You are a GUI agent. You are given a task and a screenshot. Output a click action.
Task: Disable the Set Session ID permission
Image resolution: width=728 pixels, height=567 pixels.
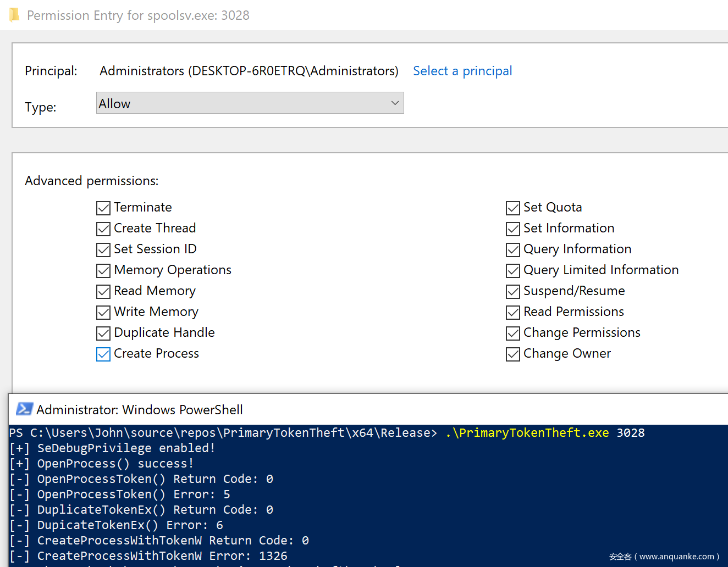pyautogui.click(x=103, y=249)
